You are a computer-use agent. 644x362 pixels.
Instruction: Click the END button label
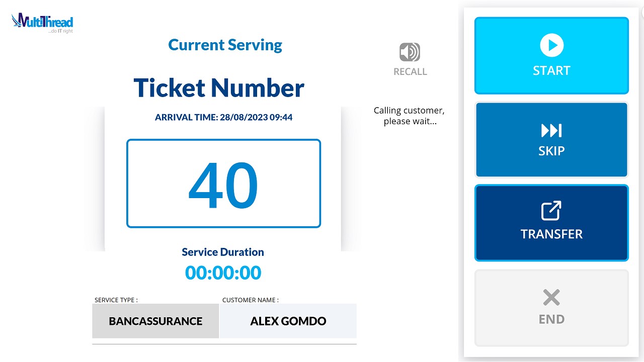(551, 319)
